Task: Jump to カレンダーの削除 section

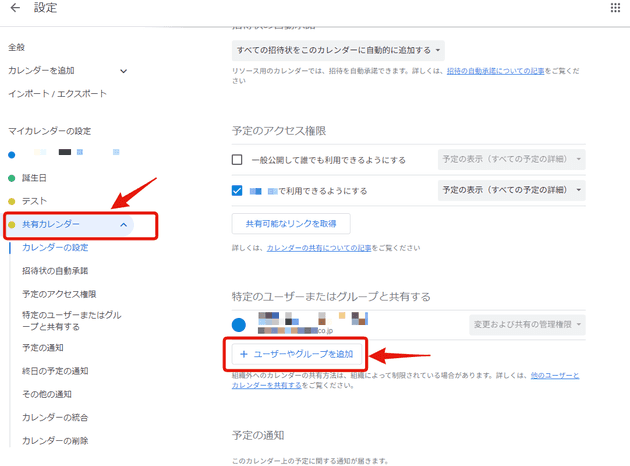Action: click(x=55, y=441)
